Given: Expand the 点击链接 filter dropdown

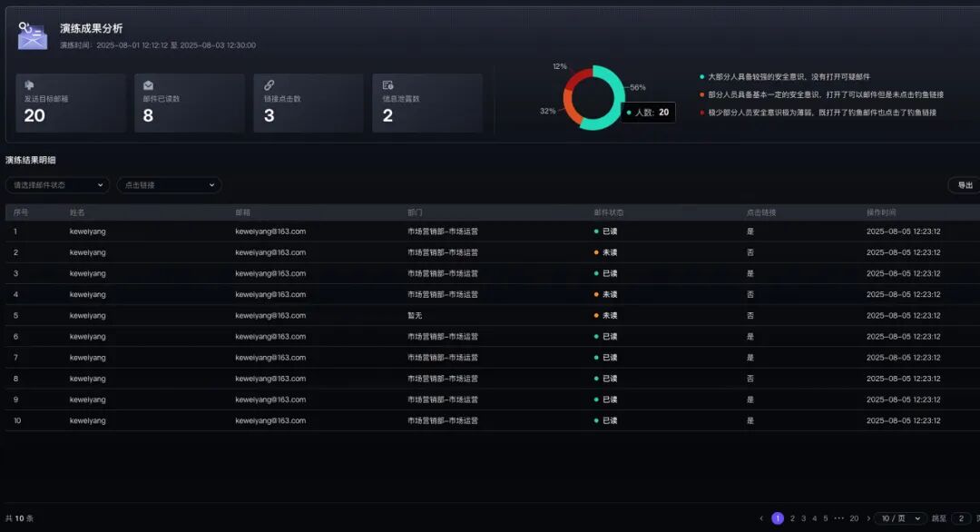Looking at the screenshot, I should (x=169, y=185).
